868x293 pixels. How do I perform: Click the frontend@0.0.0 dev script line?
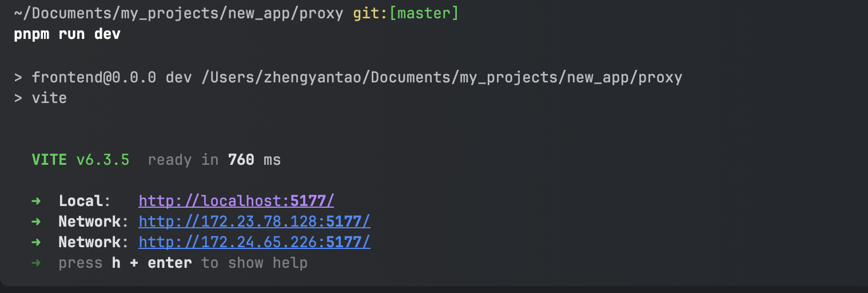pos(348,77)
